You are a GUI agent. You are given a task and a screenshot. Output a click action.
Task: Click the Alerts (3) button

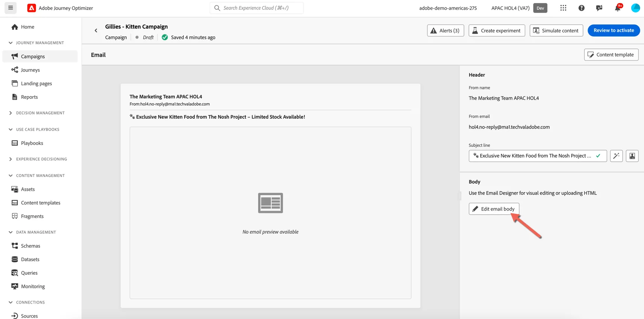tap(445, 30)
